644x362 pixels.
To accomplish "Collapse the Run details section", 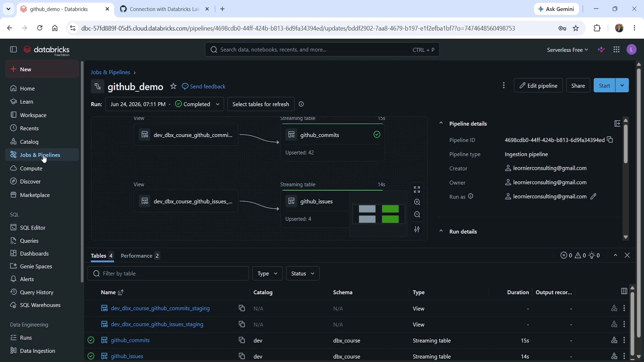I will (x=441, y=231).
